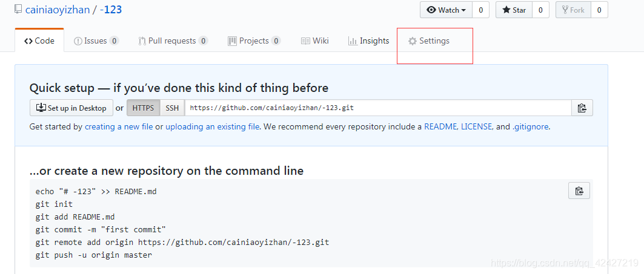This screenshot has width=644, height=274.
Task: Star this repository
Action: (x=514, y=10)
